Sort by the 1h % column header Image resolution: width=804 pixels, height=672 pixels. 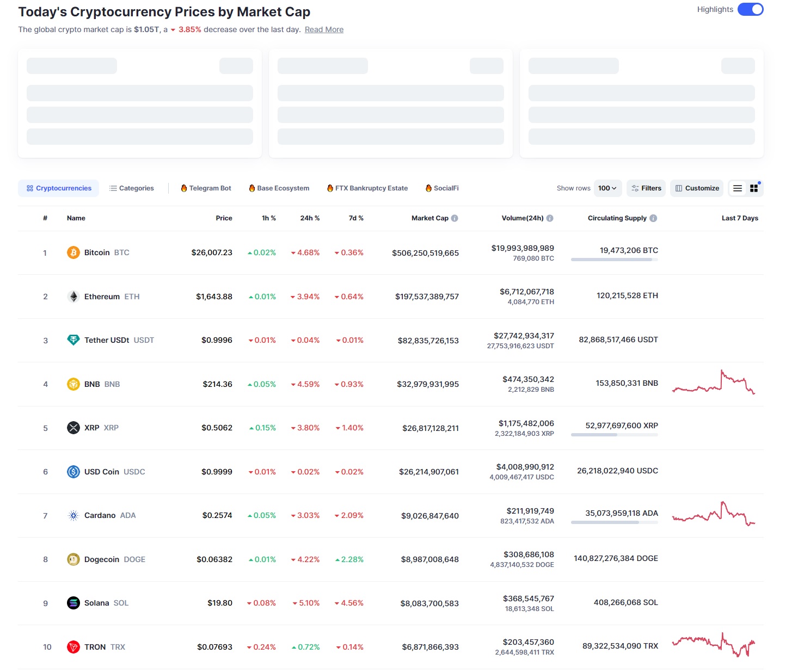269,218
